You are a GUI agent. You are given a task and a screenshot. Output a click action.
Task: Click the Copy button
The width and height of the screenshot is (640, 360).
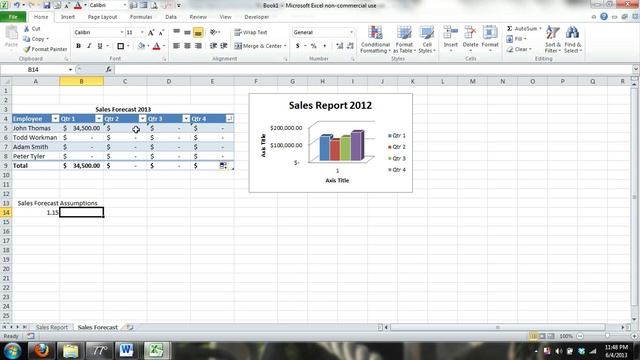tap(34, 39)
